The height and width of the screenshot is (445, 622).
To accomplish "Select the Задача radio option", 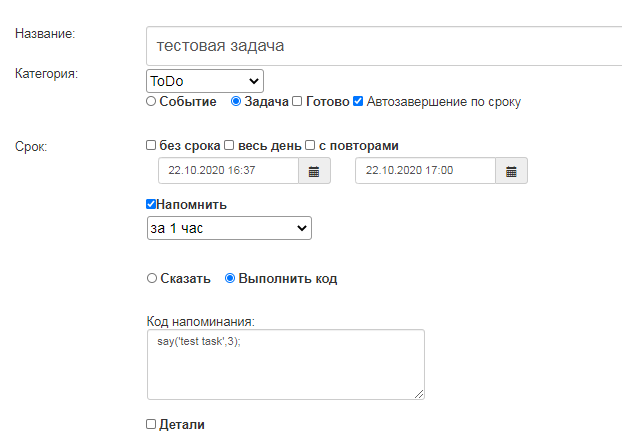I will (236, 101).
